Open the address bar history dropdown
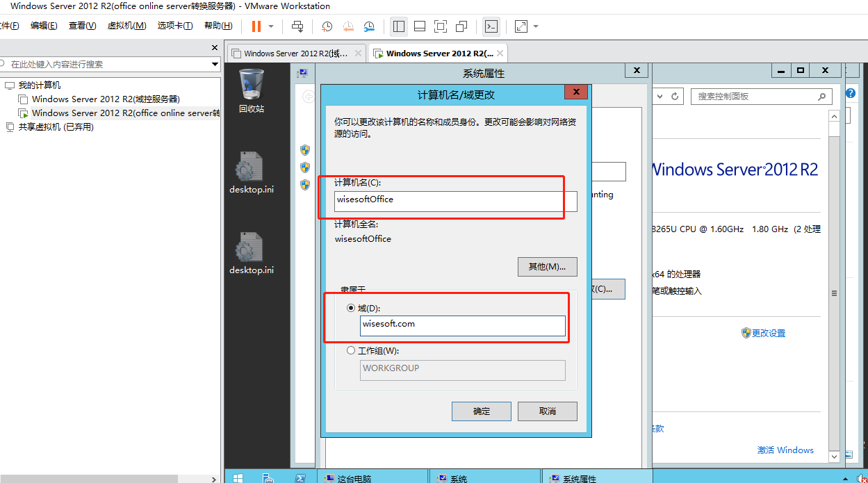This screenshot has height=483, width=868. point(660,97)
